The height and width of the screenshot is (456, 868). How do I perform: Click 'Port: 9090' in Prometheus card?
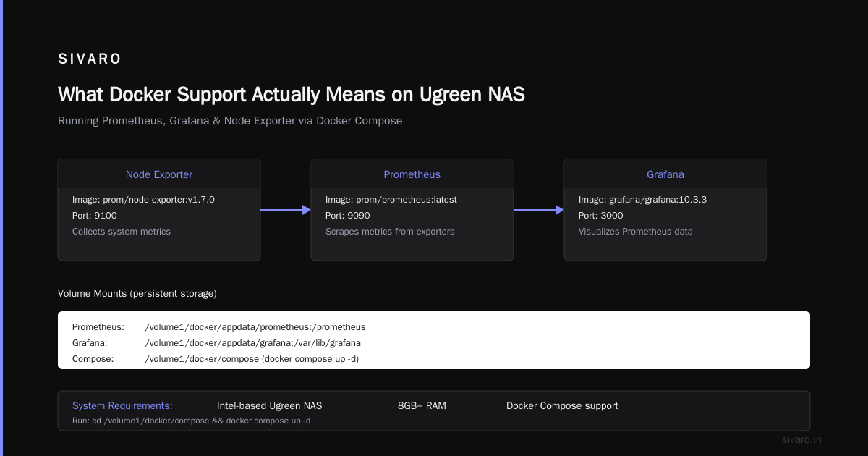click(x=349, y=216)
